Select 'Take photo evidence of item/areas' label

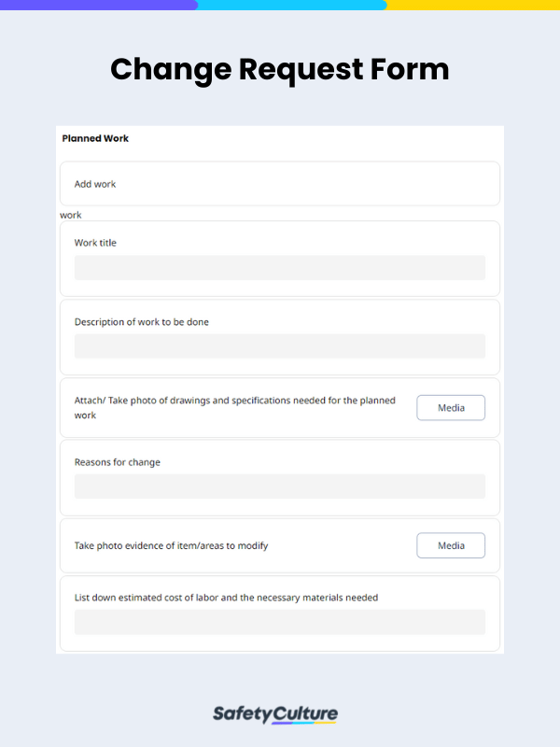tap(171, 545)
